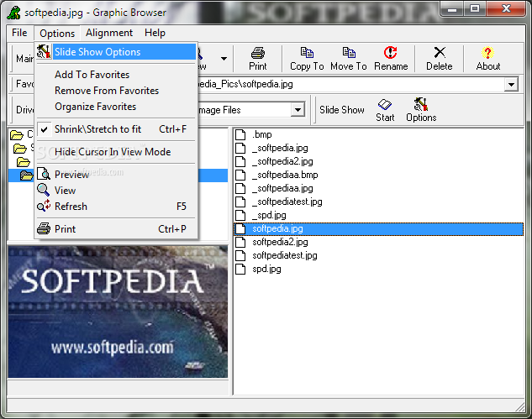Expand the file path dropdown
Viewport: 532px width, 419px height.
[511, 85]
